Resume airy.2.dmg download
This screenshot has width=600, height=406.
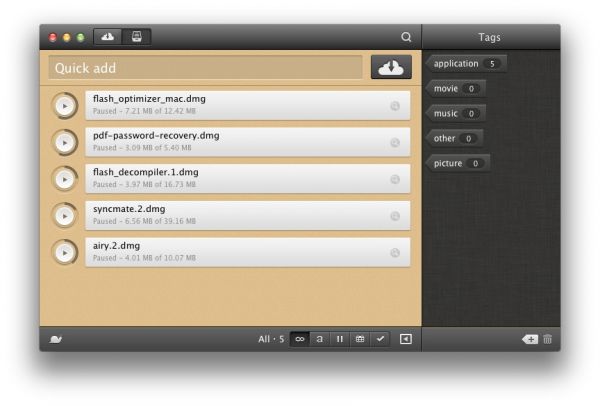point(65,253)
